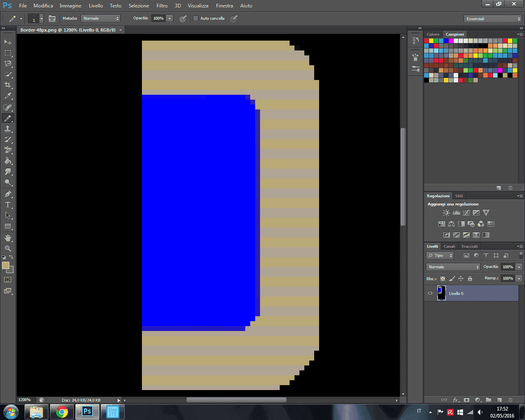This screenshot has width=525, height=420.
Task: Delete layer using the Livelli trash icon
Action: pos(510,399)
